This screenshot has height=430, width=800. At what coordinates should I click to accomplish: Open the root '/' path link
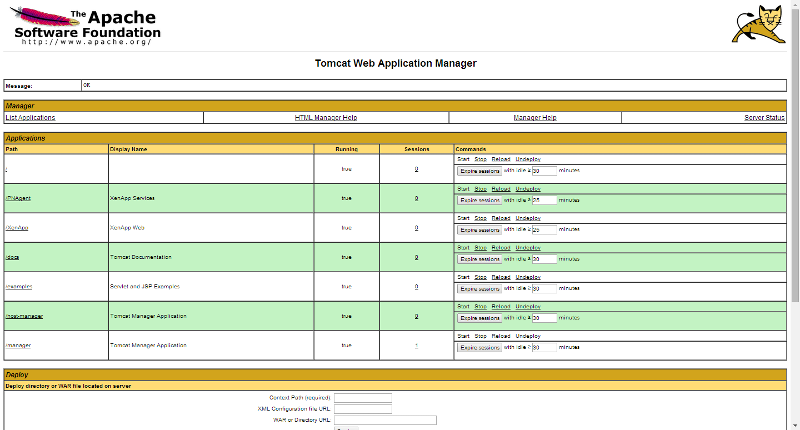6,169
